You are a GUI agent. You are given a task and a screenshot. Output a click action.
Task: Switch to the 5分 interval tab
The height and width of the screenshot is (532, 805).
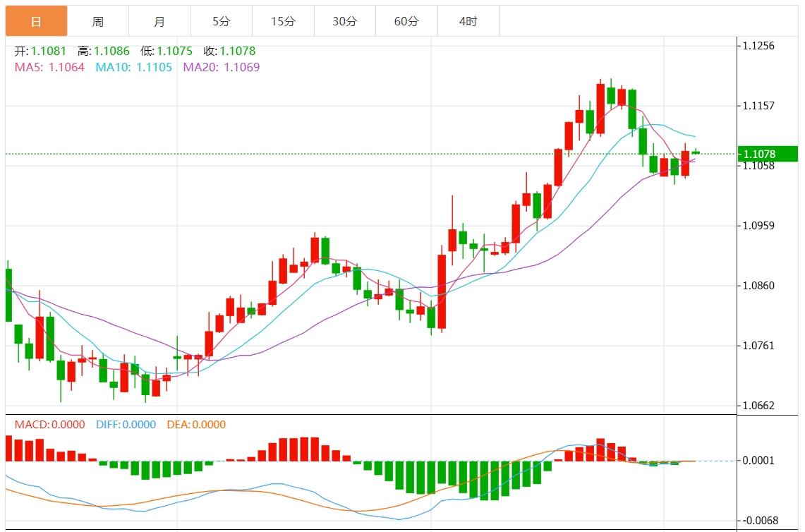(222, 21)
